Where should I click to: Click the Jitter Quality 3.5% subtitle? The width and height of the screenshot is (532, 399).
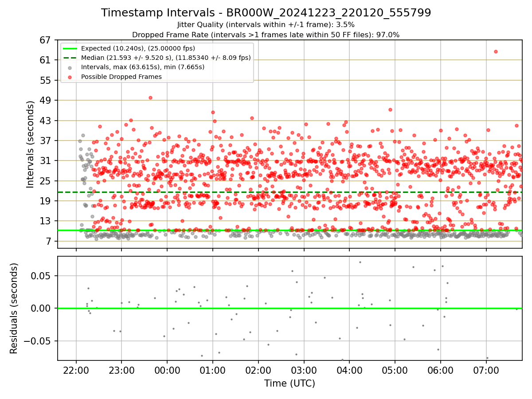(x=266, y=25)
